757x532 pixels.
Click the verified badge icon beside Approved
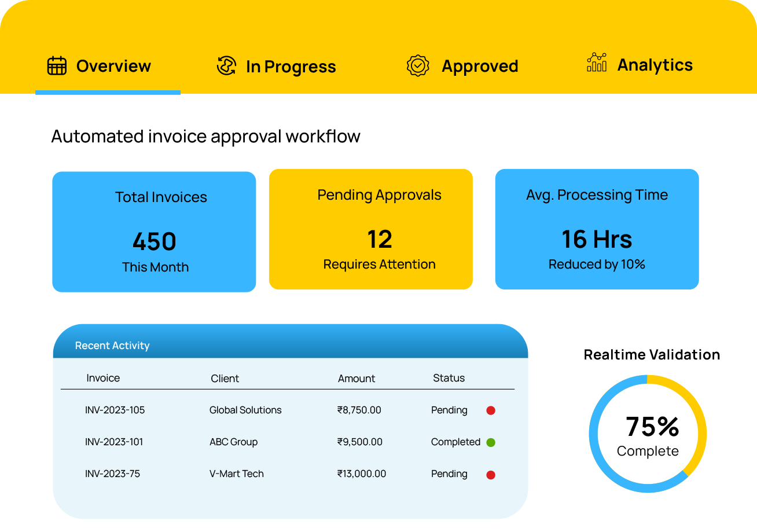click(x=418, y=66)
